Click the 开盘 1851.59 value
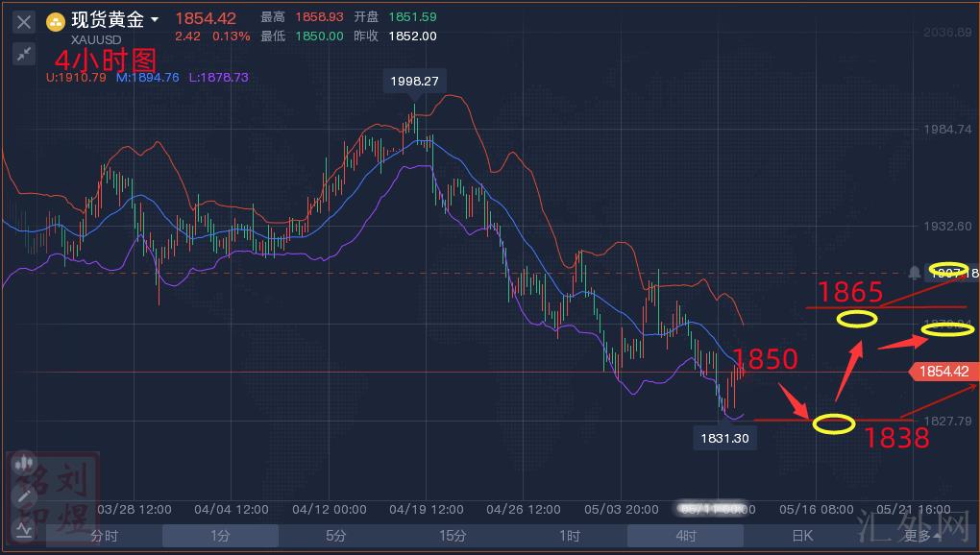This screenshot has width=980, height=555. pyautogui.click(x=412, y=17)
